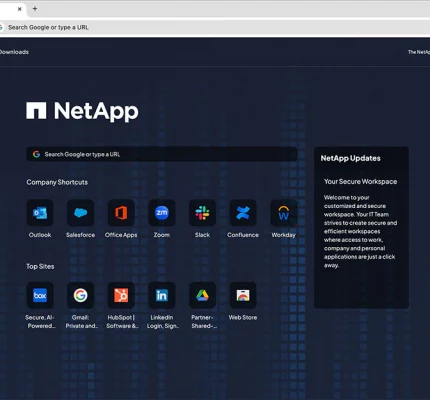Open the Zoom shortcut
This screenshot has width=430, height=400.
(162, 213)
